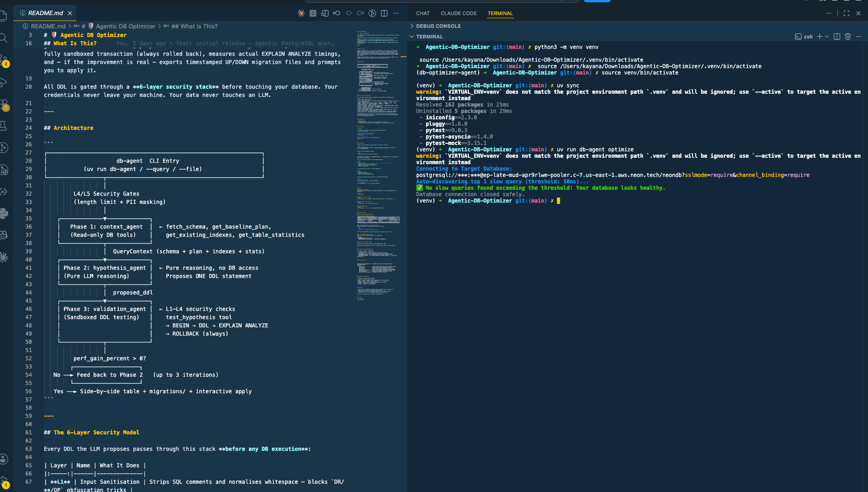Open the timeline/git history circular icon
The image size is (868, 492).
pos(372,13)
